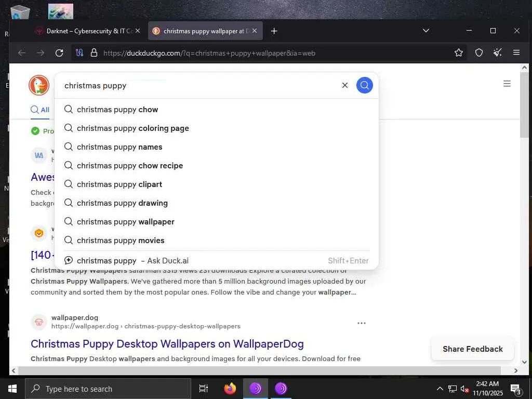Screen dimensions: 532x399
Task: Open Task View on the taskbar
Action: [204, 389]
